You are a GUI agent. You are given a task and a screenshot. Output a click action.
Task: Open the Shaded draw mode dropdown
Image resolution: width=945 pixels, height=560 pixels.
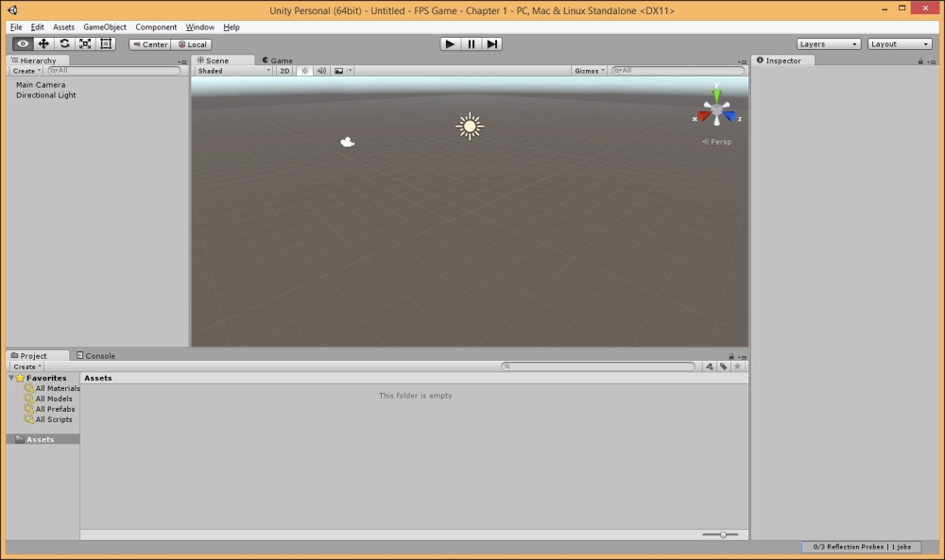(232, 70)
